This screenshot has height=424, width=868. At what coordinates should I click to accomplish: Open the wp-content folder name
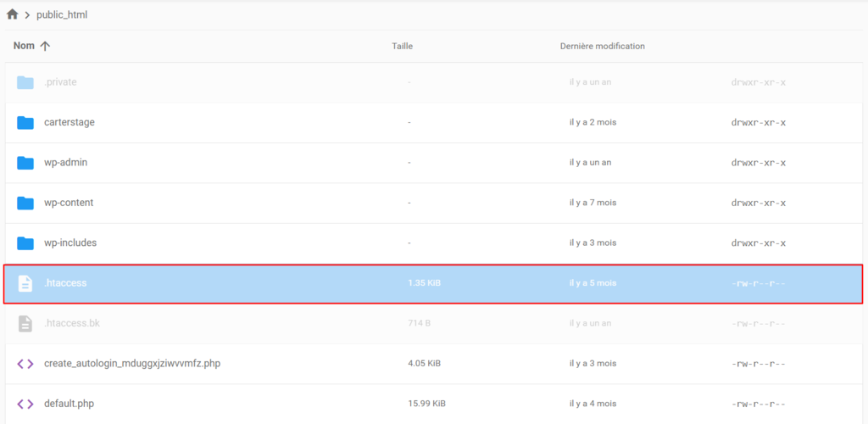click(69, 203)
